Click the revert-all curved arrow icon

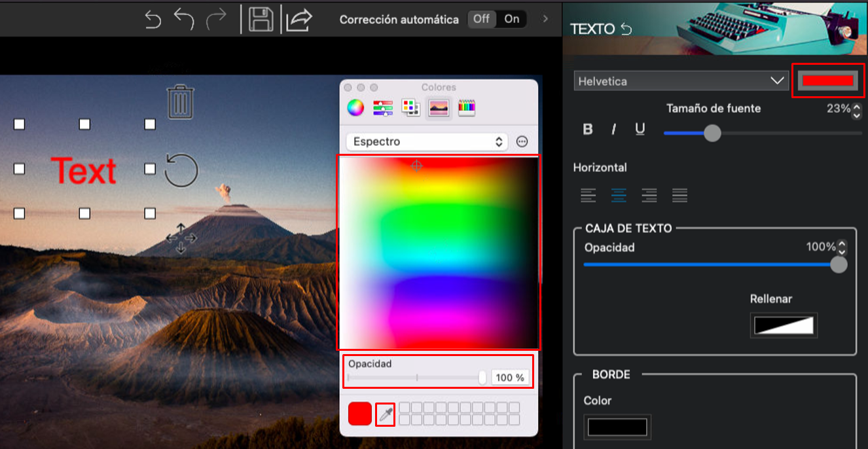pos(153,19)
